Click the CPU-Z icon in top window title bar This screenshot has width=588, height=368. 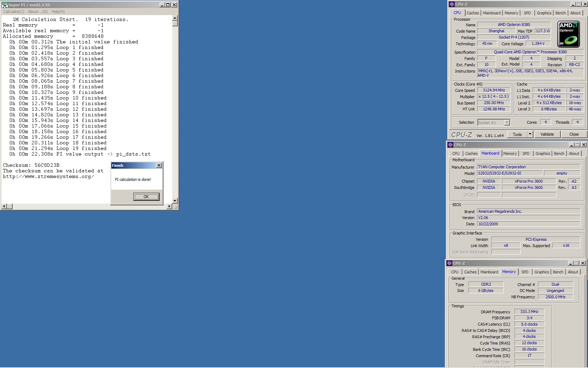452,4
